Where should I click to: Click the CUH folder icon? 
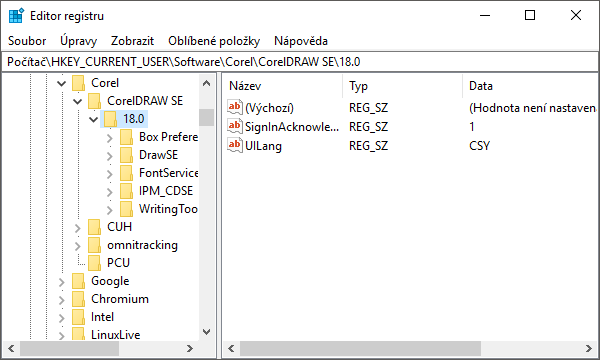pos(94,227)
